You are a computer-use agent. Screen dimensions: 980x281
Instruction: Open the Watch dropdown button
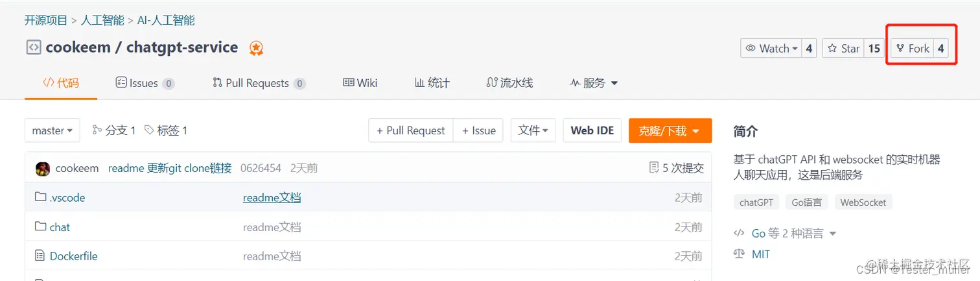click(771, 48)
